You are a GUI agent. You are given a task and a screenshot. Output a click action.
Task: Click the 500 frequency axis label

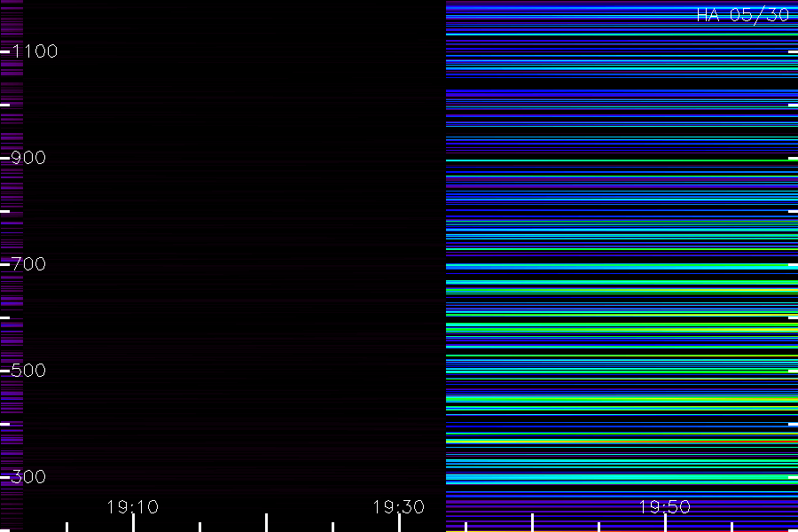click(x=28, y=371)
